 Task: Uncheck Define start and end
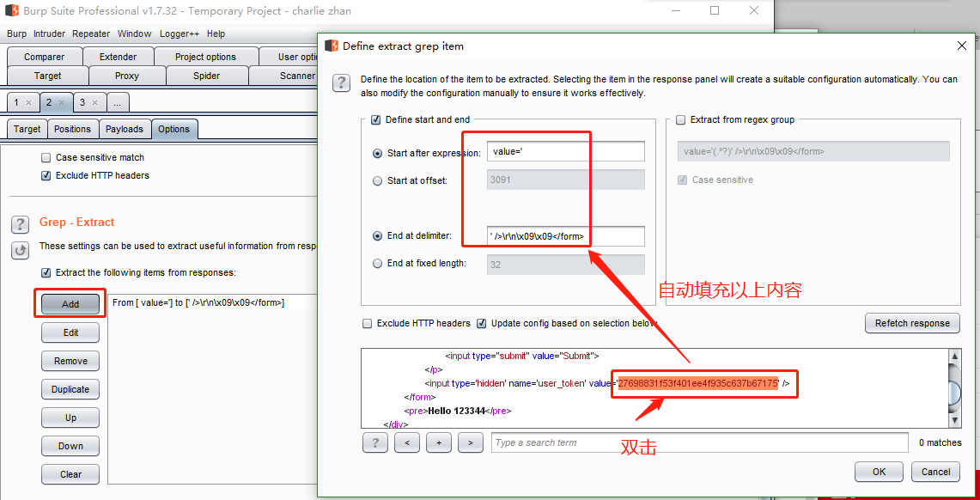tap(375, 119)
